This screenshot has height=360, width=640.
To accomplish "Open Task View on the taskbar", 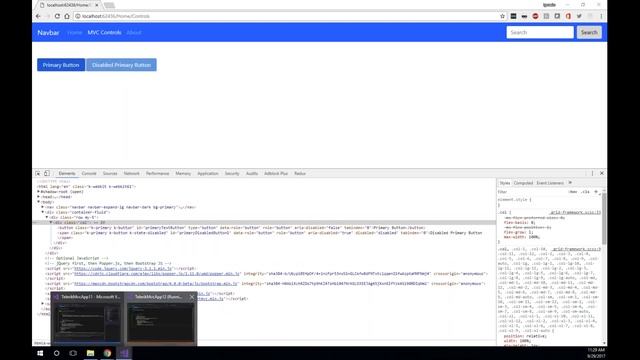I will click(73, 353).
